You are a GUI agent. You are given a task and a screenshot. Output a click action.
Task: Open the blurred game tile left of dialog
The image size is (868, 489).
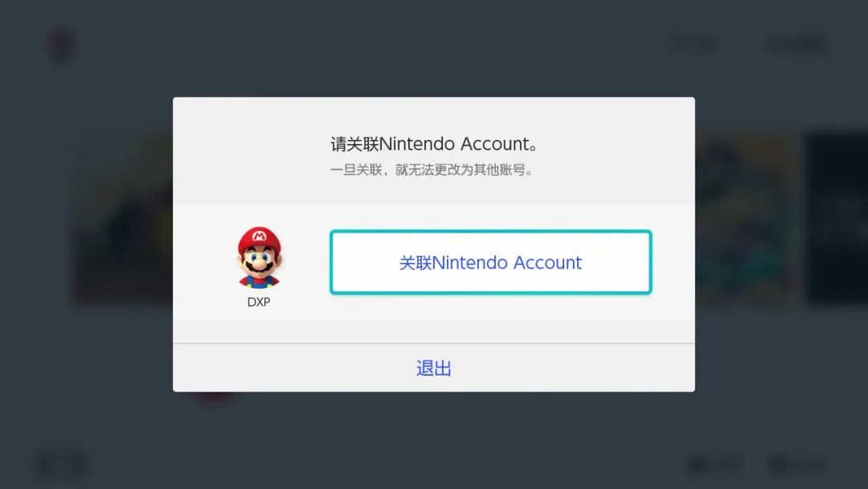(124, 219)
